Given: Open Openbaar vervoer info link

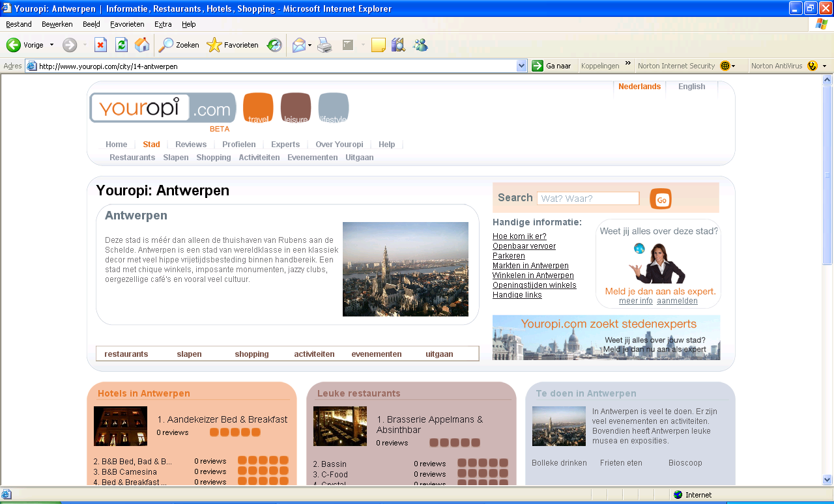Looking at the screenshot, I should pos(524,246).
